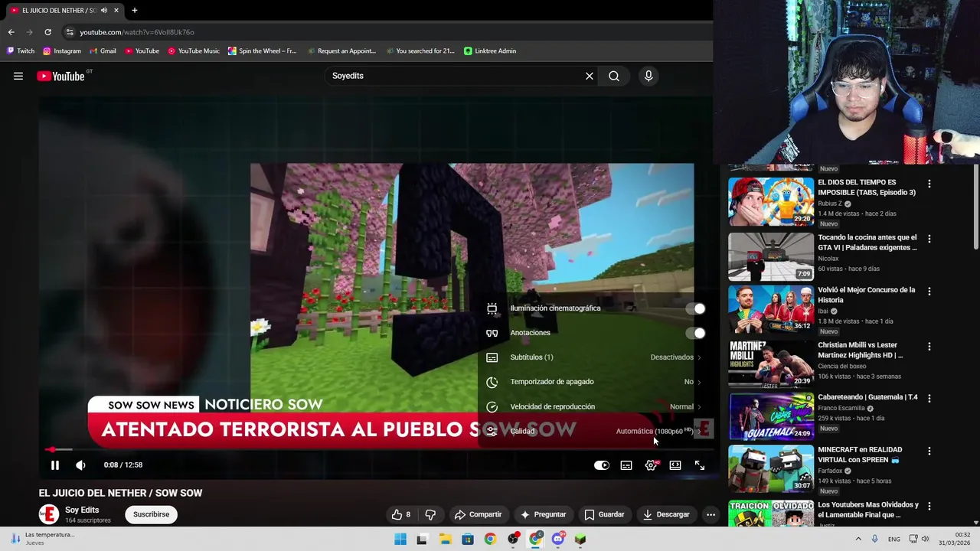This screenshot has width=980, height=551.
Task: Click the Preguntar button
Action: (543, 514)
